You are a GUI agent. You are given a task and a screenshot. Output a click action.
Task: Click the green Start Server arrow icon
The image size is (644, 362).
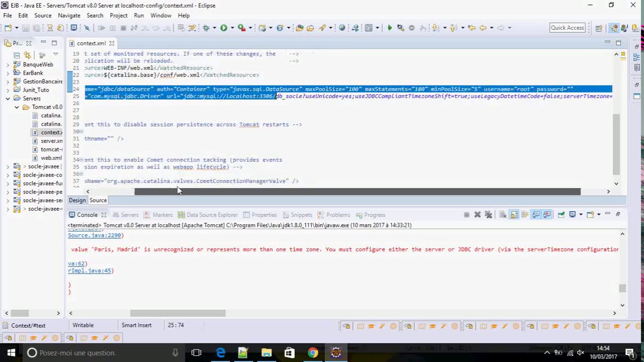point(389,28)
